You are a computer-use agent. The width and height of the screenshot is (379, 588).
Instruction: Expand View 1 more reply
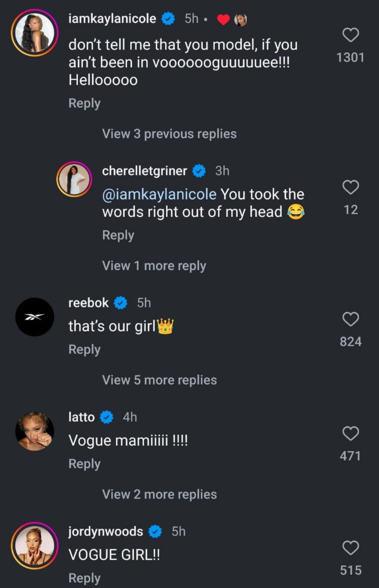click(154, 266)
